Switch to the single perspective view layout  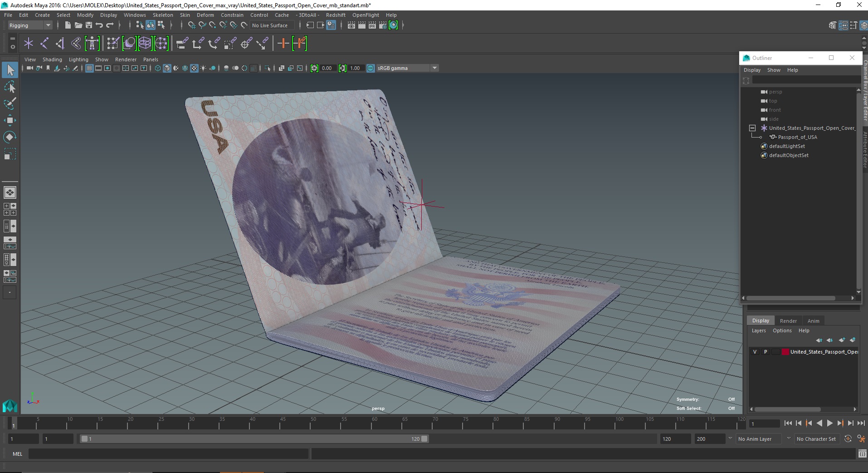(x=10, y=192)
